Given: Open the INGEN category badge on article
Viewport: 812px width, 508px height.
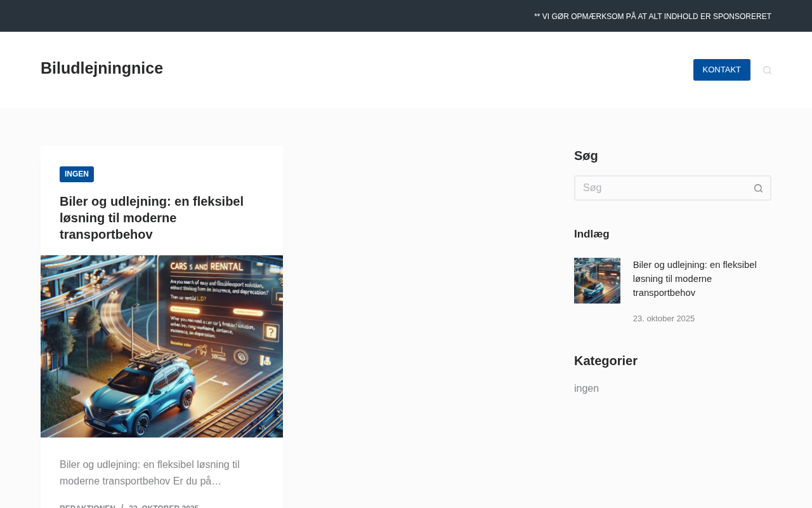Looking at the screenshot, I should (77, 174).
